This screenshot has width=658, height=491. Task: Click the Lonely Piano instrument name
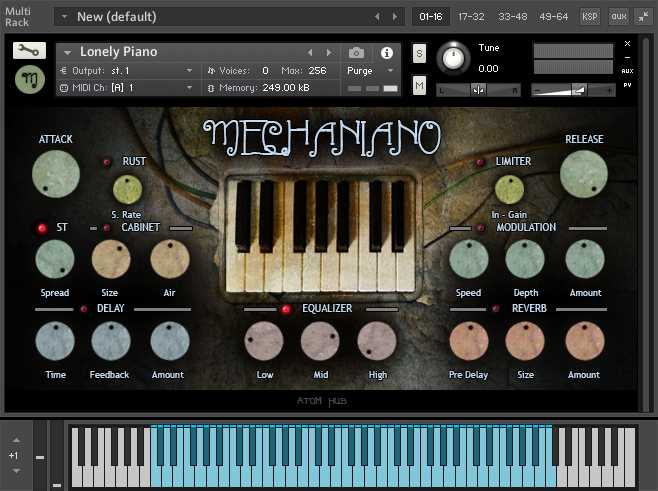coord(119,52)
